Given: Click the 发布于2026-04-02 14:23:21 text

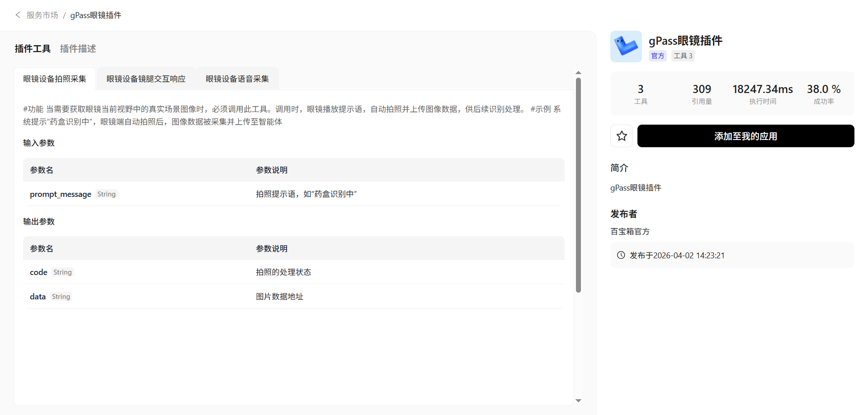Looking at the screenshot, I should point(677,255).
